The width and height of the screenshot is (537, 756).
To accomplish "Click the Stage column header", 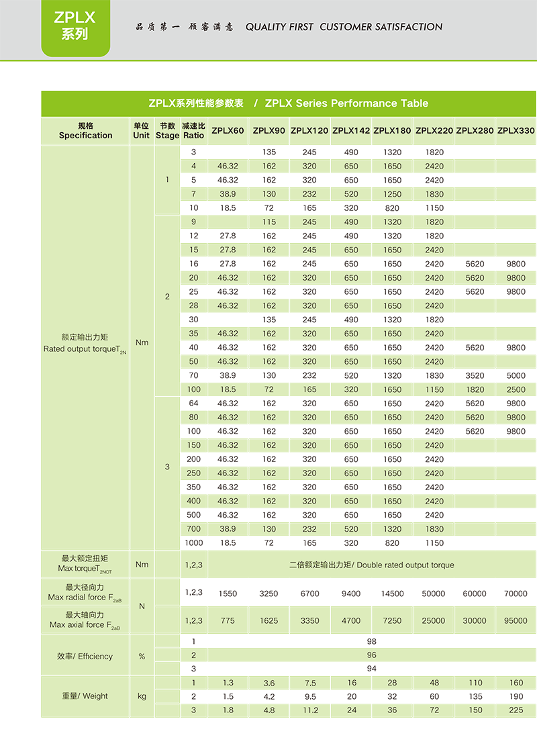I will click(x=167, y=131).
